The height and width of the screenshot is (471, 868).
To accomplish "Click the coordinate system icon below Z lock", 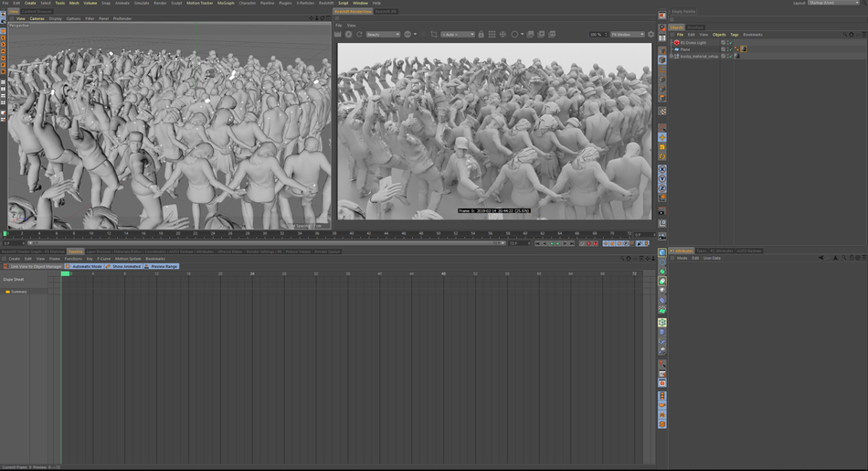I will click(x=662, y=198).
